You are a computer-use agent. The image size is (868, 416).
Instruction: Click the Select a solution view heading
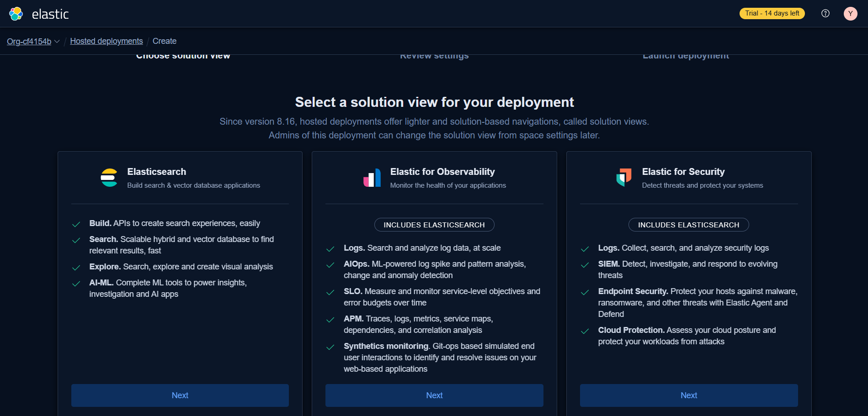pos(434,102)
